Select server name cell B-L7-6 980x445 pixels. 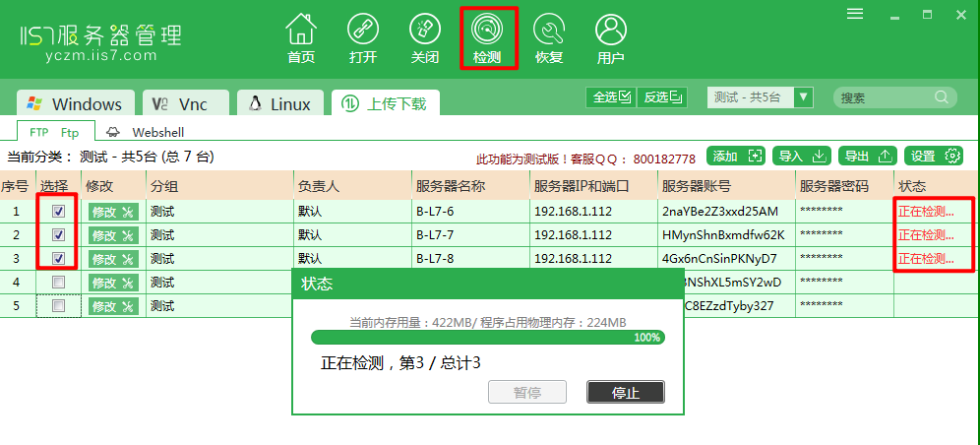[x=470, y=212]
